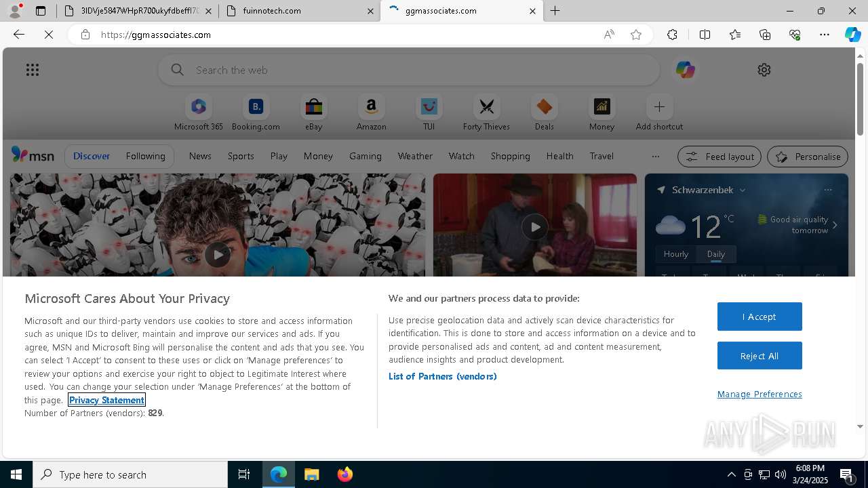
Task: Open Collections panel
Action: click(765, 35)
